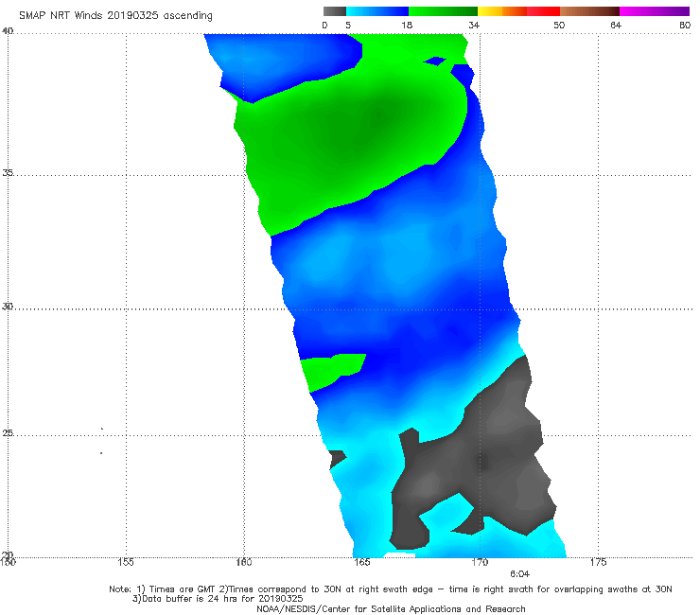This screenshot has width=700, height=615.
Task: Click the longitude axis label '170'
Action: pos(480,562)
